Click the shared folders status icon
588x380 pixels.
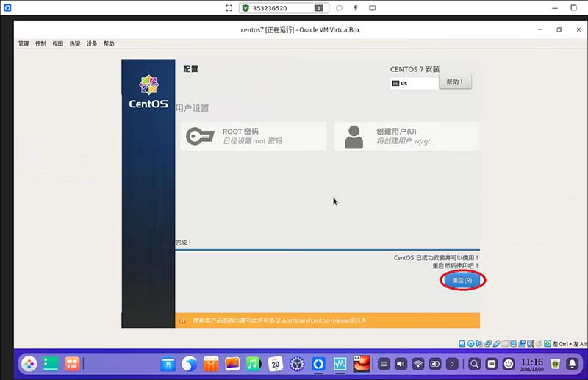point(505,343)
